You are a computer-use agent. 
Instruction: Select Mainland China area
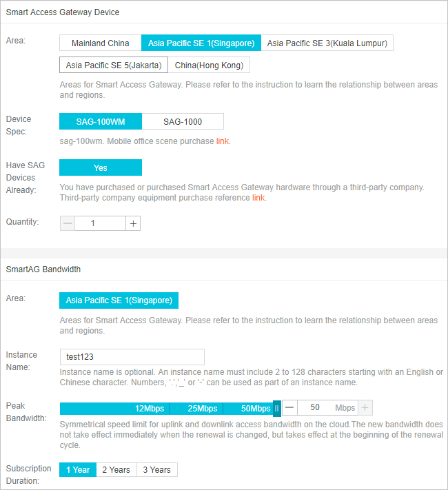101,43
